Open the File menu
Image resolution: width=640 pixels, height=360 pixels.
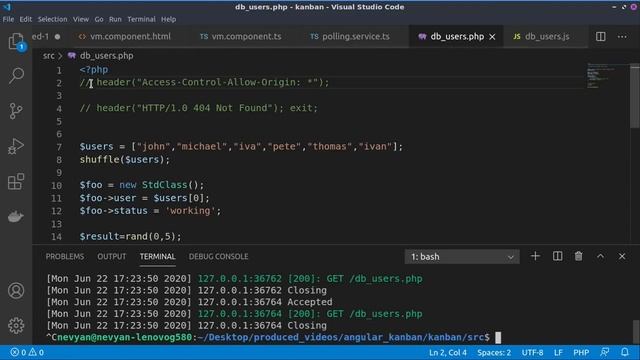coord(8,19)
